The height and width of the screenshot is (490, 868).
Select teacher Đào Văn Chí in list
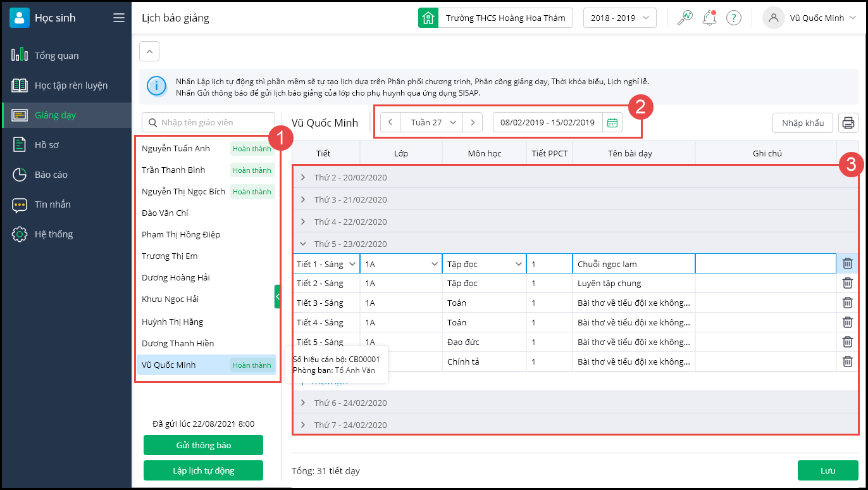(x=165, y=213)
